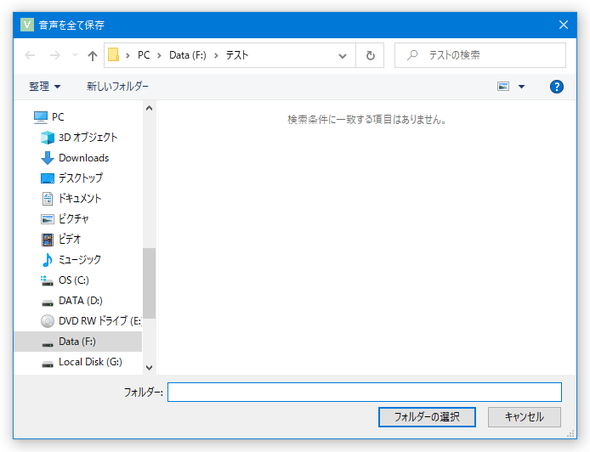
Task: Click the magnifier search icon
Action: [x=412, y=55]
